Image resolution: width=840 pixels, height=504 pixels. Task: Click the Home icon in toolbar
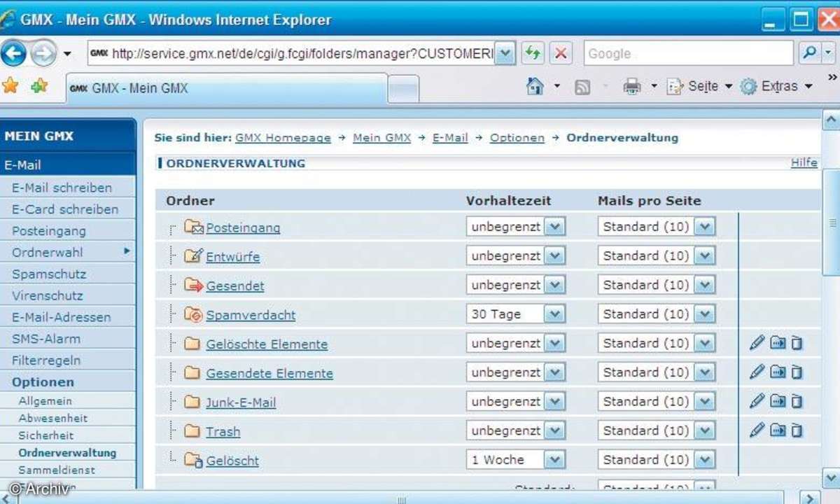point(535,86)
